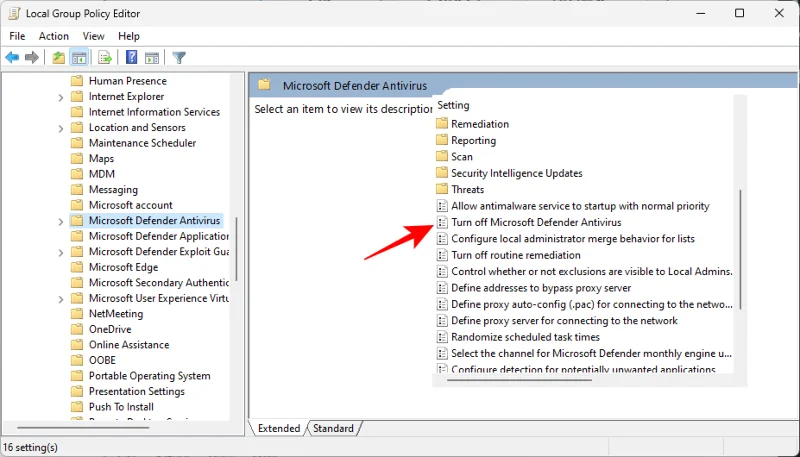Select Microsoft Secondary Authentication tree item

pyautogui.click(x=159, y=283)
